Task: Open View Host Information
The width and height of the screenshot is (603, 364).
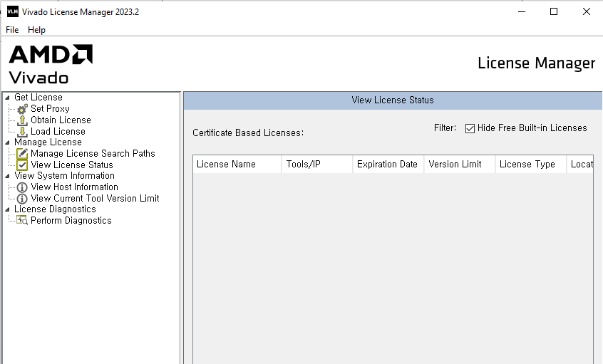Action: [74, 187]
